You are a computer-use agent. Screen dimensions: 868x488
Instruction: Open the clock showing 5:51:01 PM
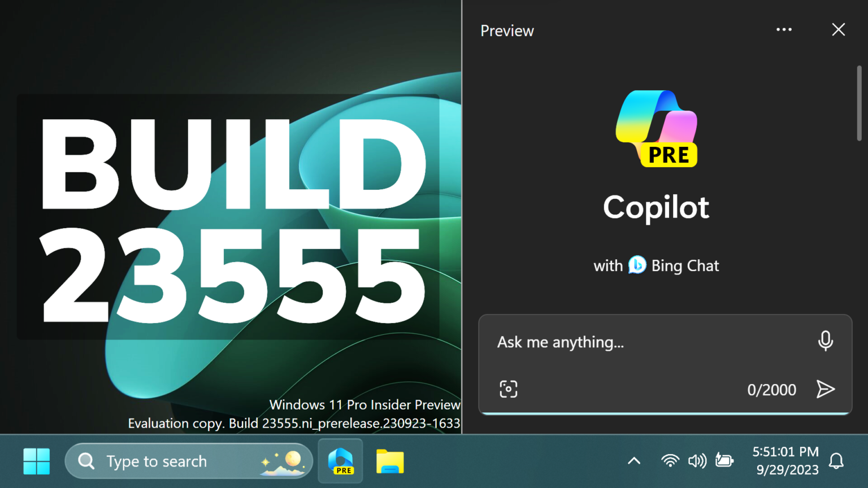(x=785, y=452)
